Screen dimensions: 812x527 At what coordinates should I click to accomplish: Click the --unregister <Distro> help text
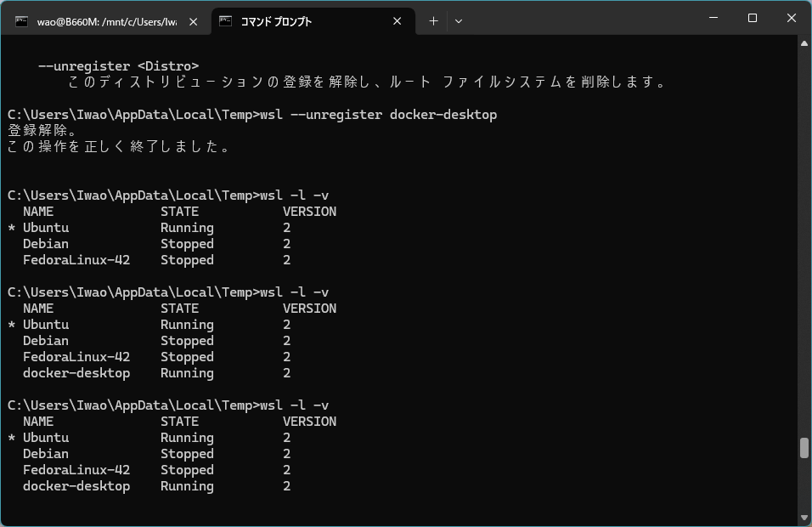119,66
